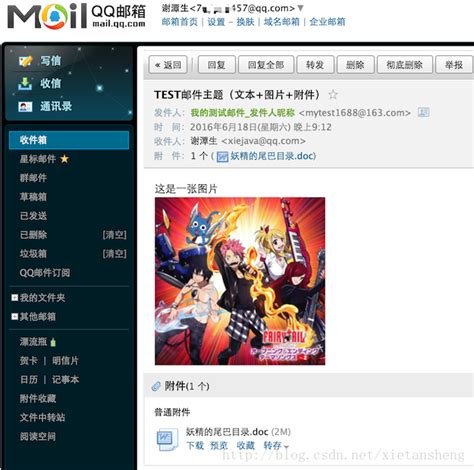Open the account dropdown arrow beside email address
Screen dimensions: 474x470
point(300,8)
